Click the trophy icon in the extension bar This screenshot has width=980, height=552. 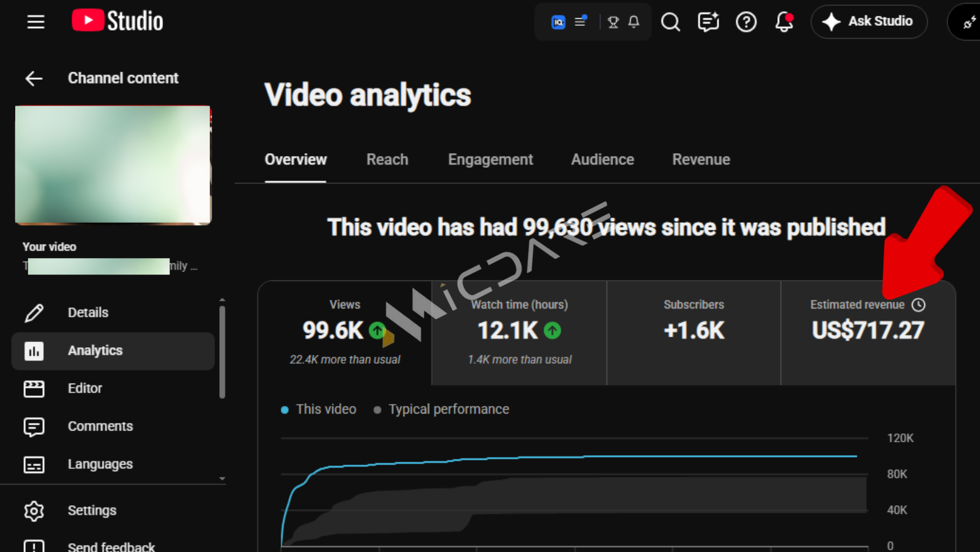click(x=614, y=22)
